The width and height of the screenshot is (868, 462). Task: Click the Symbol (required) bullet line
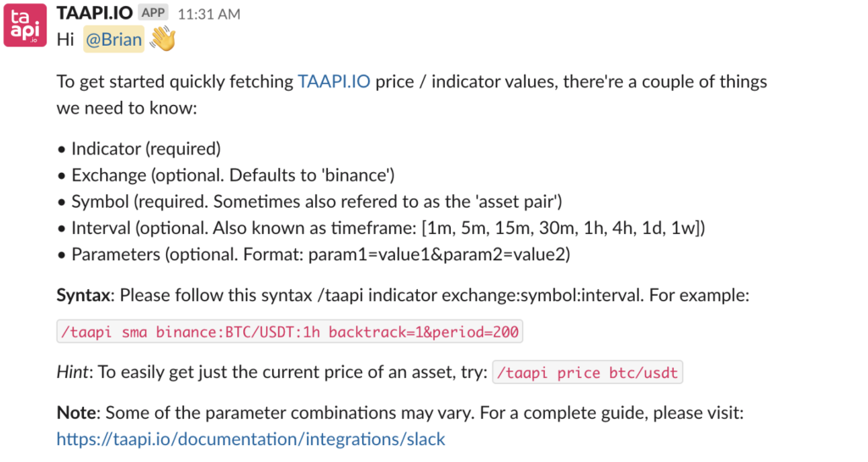[x=317, y=202]
